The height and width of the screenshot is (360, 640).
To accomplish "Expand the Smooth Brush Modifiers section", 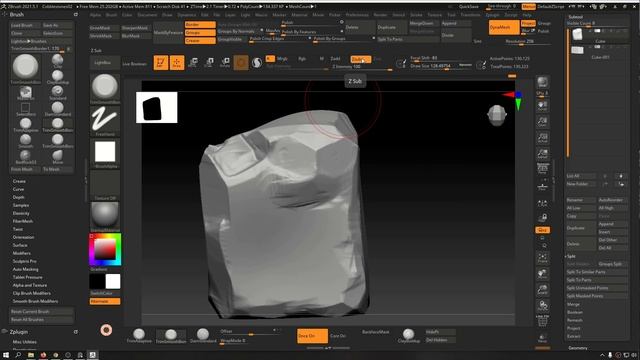I will coord(35,301).
